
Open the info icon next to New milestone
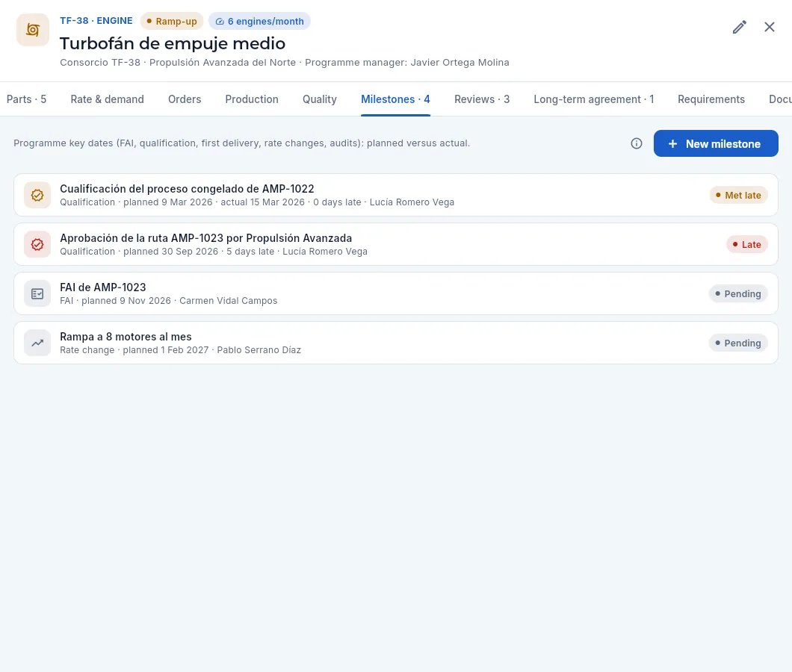point(637,143)
